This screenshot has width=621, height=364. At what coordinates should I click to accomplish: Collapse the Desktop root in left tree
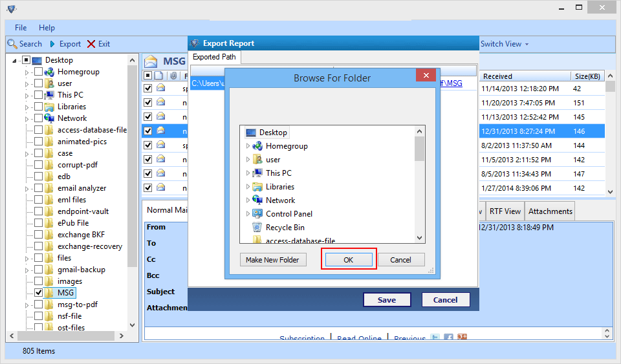point(15,61)
